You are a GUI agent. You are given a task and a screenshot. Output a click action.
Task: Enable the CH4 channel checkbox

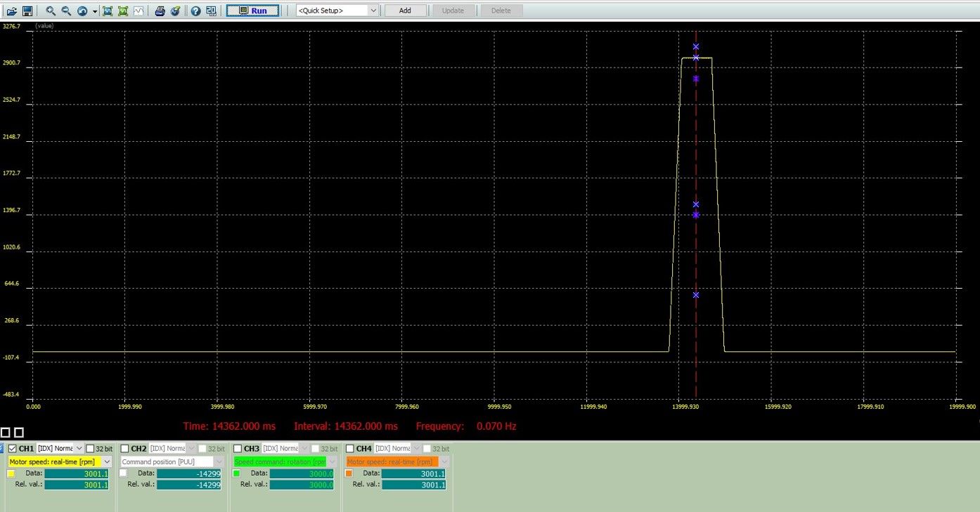(350, 448)
